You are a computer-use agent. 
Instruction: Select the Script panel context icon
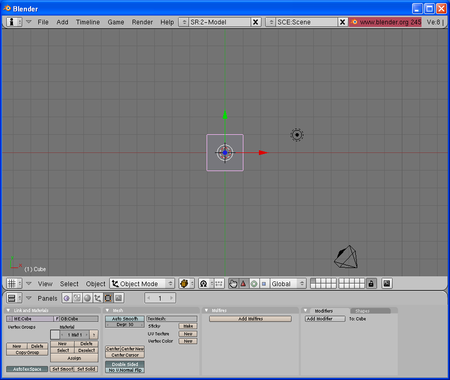[77, 298]
